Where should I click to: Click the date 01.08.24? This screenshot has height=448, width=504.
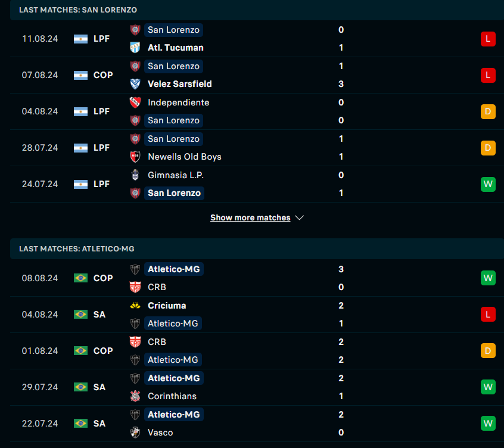tap(40, 351)
